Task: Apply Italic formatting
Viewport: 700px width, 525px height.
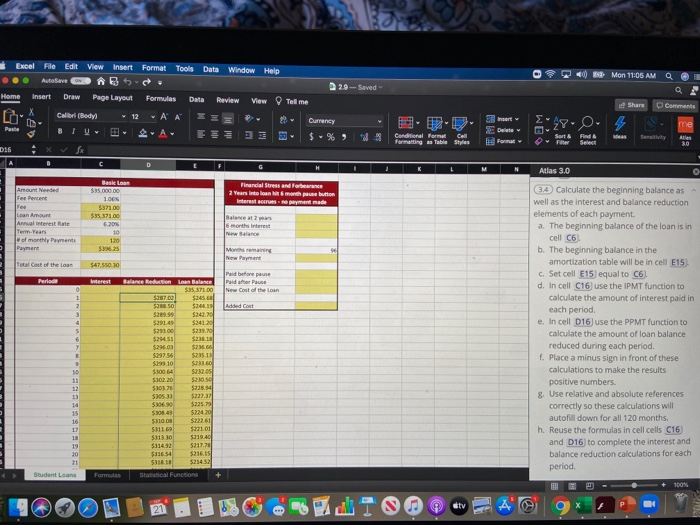Action: point(73,132)
